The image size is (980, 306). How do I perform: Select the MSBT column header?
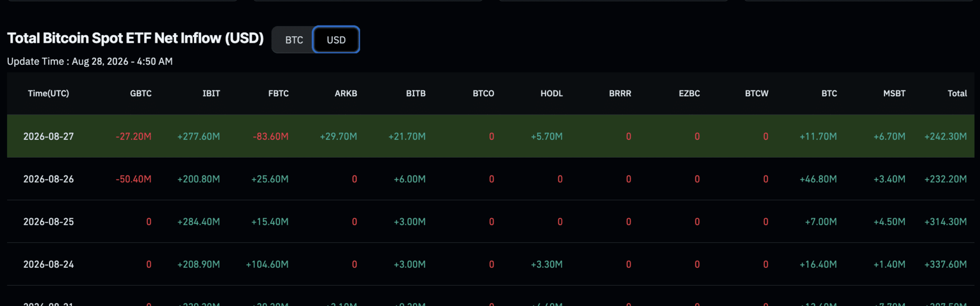point(894,93)
